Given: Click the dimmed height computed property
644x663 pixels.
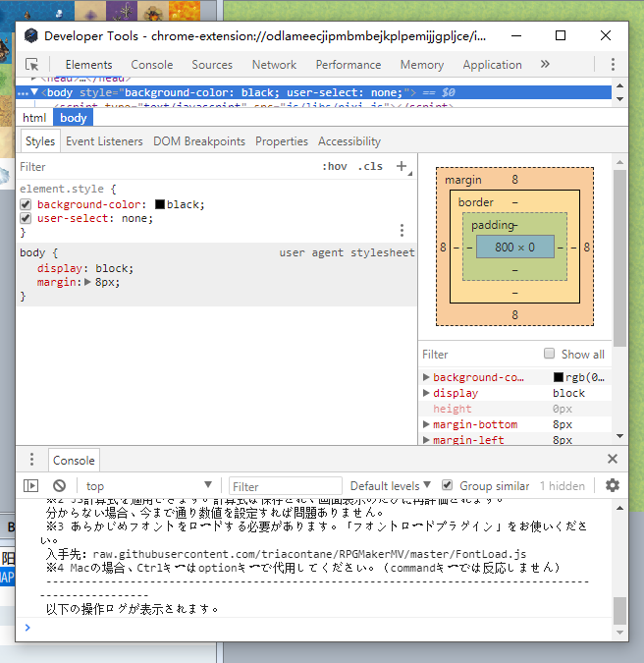Looking at the screenshot, I should pyautogui.click(x=452, y=409).
